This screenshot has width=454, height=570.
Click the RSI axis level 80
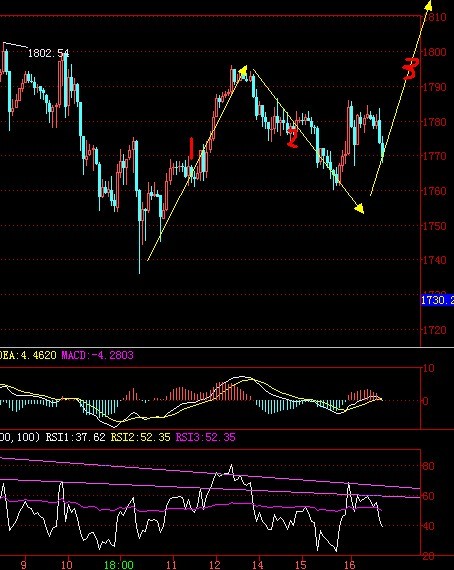429,466
